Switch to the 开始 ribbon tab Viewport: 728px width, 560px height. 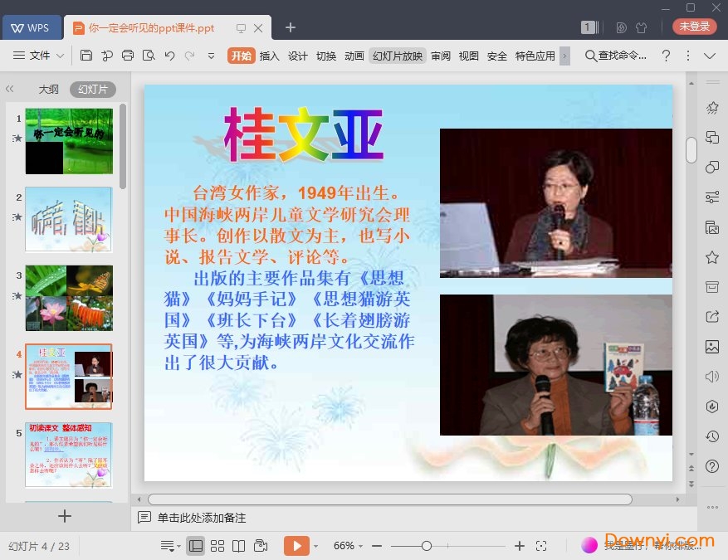click(241, 56)
